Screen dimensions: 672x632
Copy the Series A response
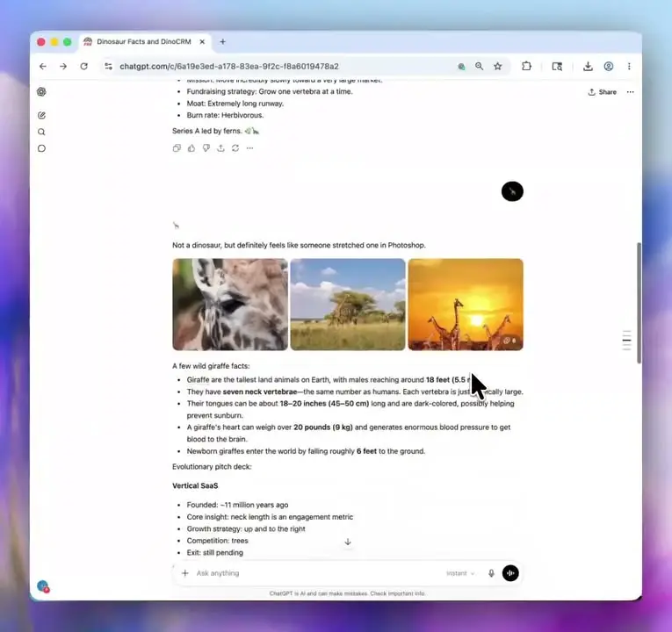[x=177, y=148]
